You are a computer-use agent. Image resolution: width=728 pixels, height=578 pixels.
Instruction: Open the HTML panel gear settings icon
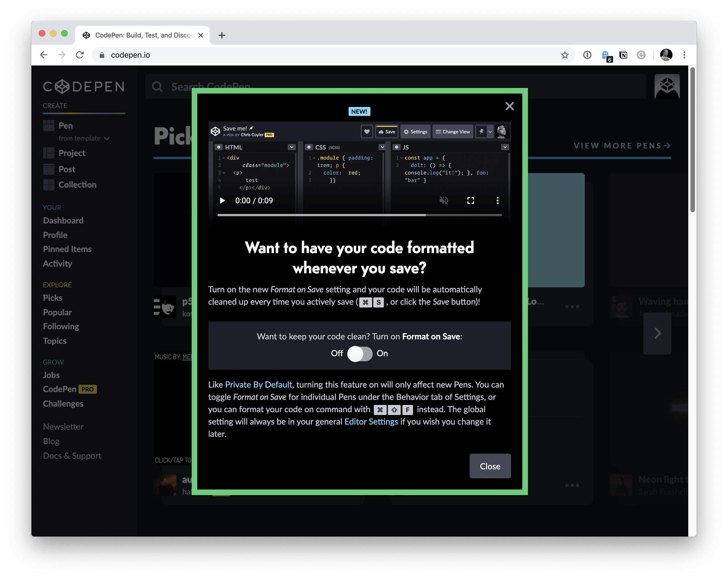point(219,147)
